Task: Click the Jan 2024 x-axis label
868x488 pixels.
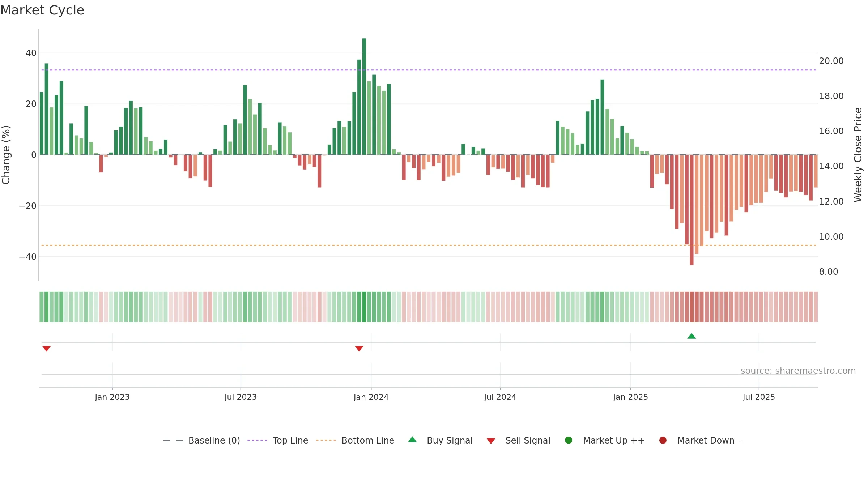Action: coord(371,397)
